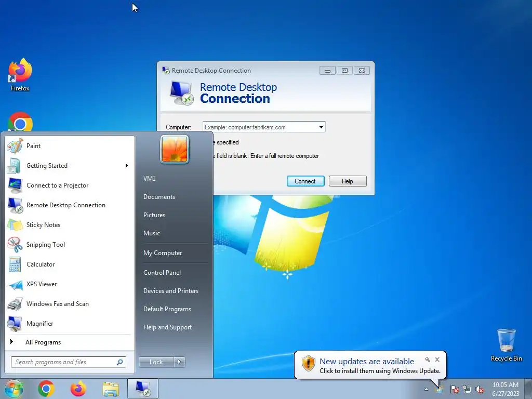Open Windows Fax and Scan

69,304
